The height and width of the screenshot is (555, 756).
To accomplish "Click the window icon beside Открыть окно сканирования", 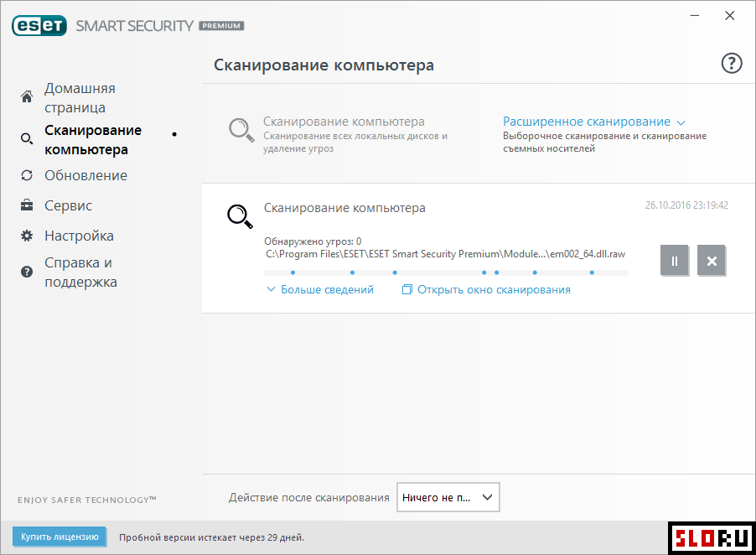I will [x=407, y=289].
